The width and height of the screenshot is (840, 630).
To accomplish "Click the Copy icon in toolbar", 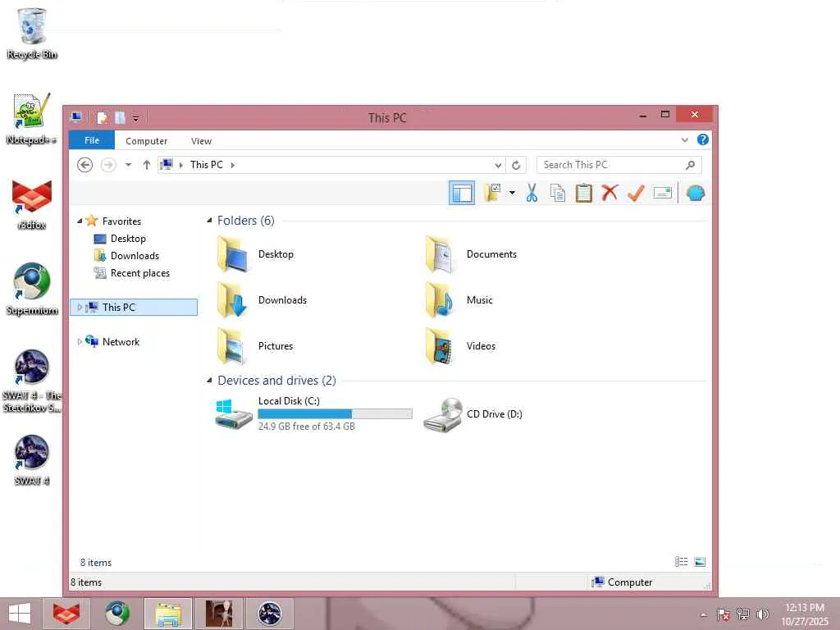I will click(558, 193).
